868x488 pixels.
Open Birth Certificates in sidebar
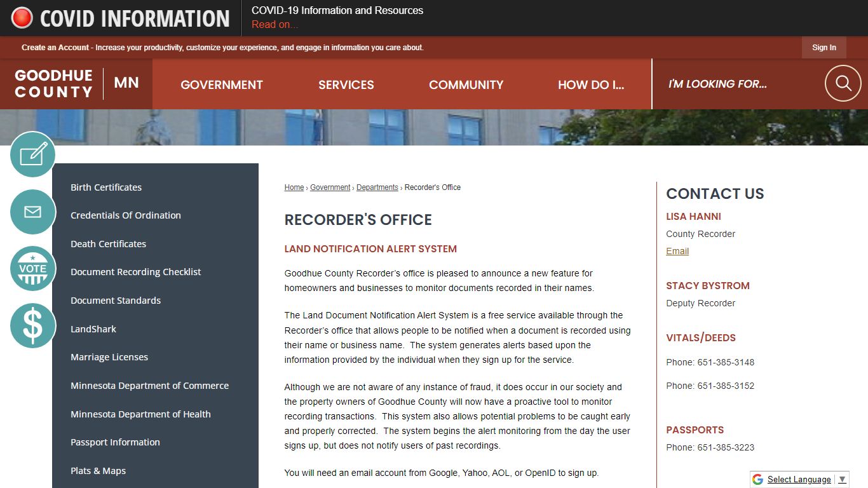[x=106, y=187]
